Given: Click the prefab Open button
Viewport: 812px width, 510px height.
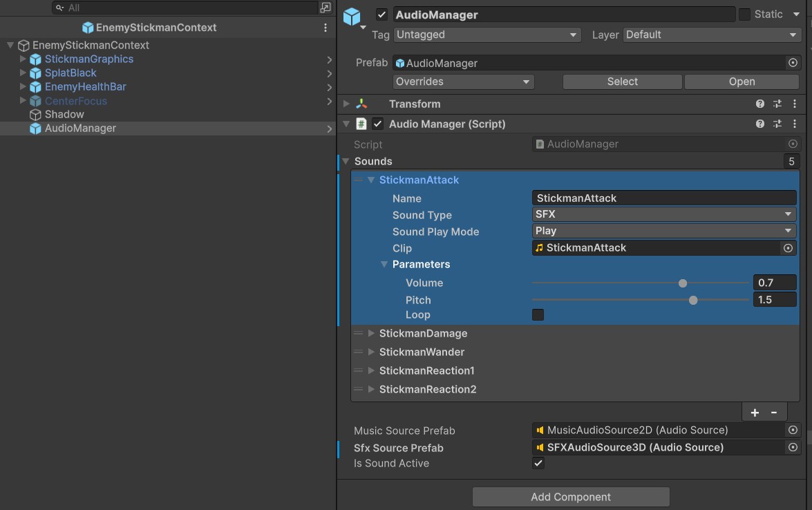Looking at the screenshot, I should click(x=742, y=82).
